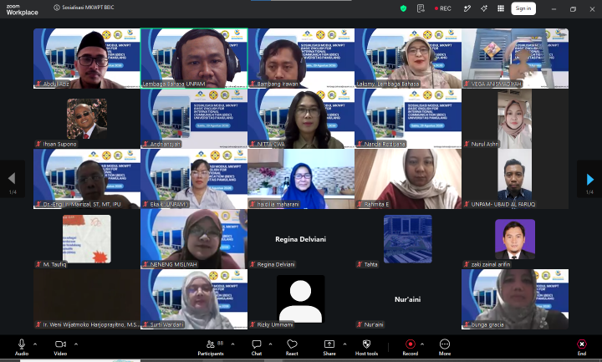Click muted mic icon on Abdul Aziz label
Viewport: 602px width, 362px height.
[38, 84]
